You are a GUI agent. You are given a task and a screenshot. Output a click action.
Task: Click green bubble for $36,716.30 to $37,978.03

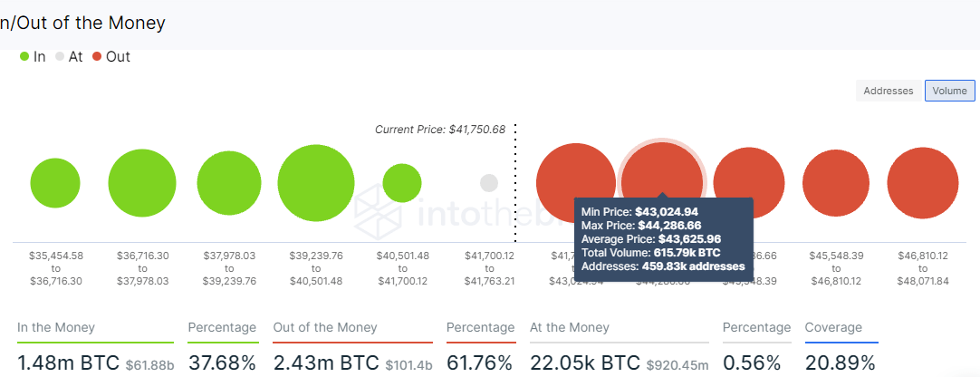(142, 183)
